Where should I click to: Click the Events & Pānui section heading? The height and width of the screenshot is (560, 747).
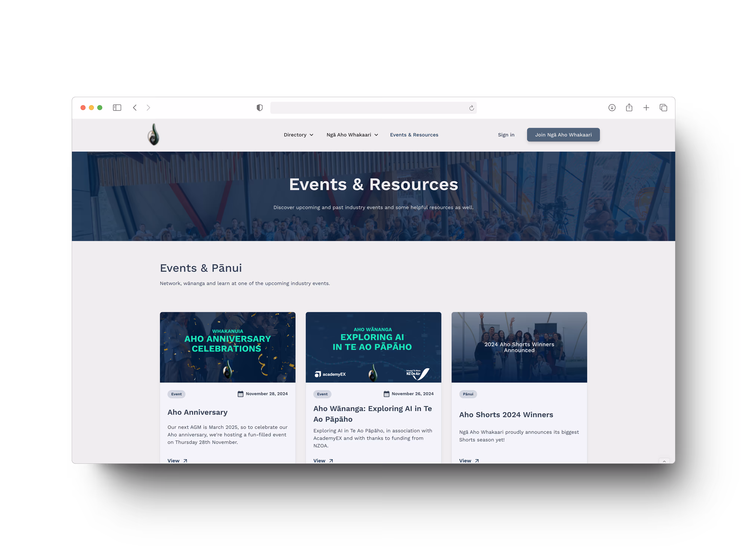[201, 268]
